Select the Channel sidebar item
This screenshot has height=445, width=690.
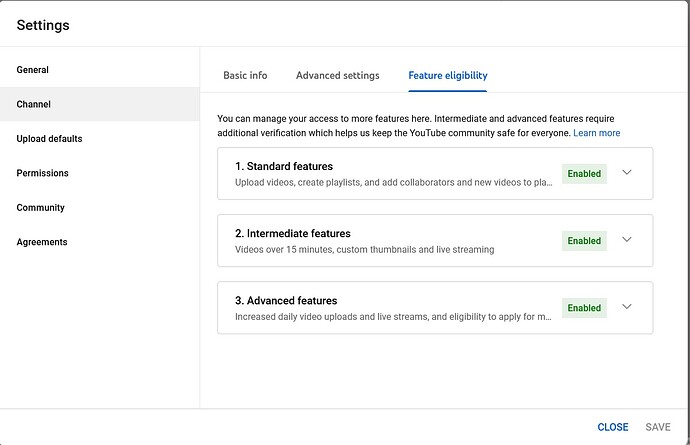click(x=99, y=104)
